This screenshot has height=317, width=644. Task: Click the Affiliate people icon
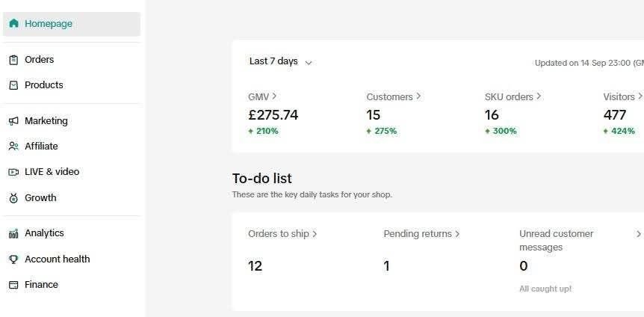point(13,147)
